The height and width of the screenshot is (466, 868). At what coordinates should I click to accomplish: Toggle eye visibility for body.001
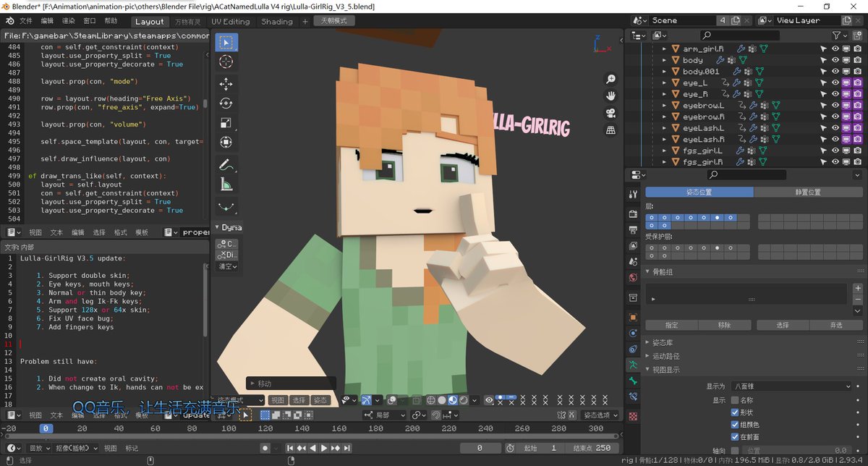[835, 72]
